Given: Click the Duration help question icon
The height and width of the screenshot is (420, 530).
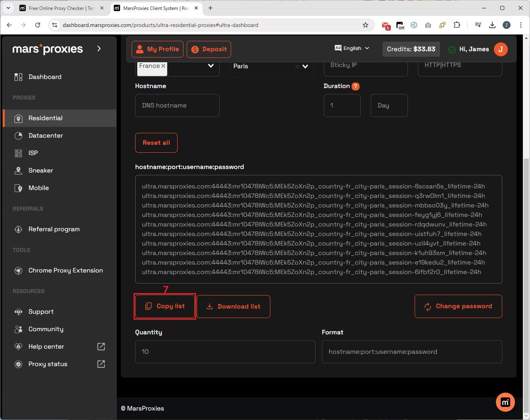Looking at the screenshot, I should [x=356, y=86].
